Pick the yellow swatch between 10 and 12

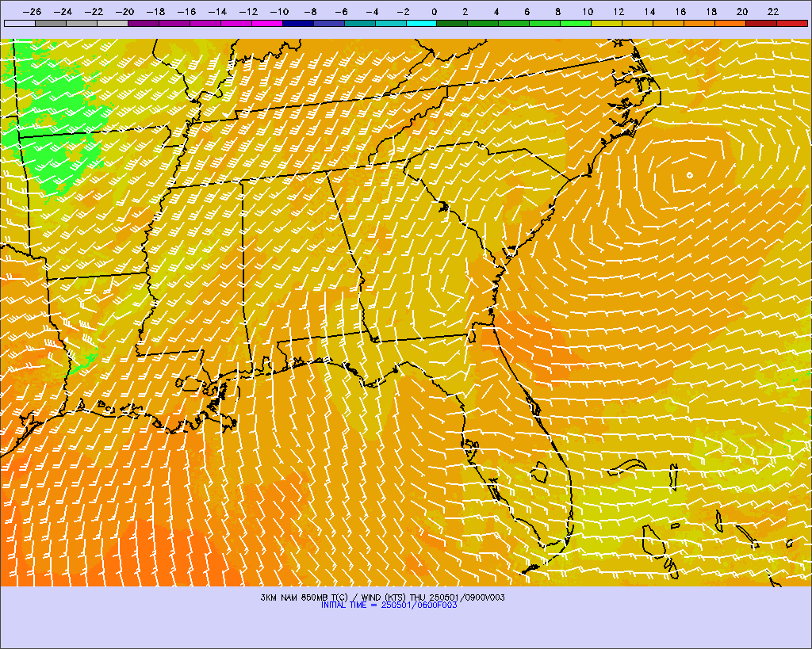click(x=607, y=23)
